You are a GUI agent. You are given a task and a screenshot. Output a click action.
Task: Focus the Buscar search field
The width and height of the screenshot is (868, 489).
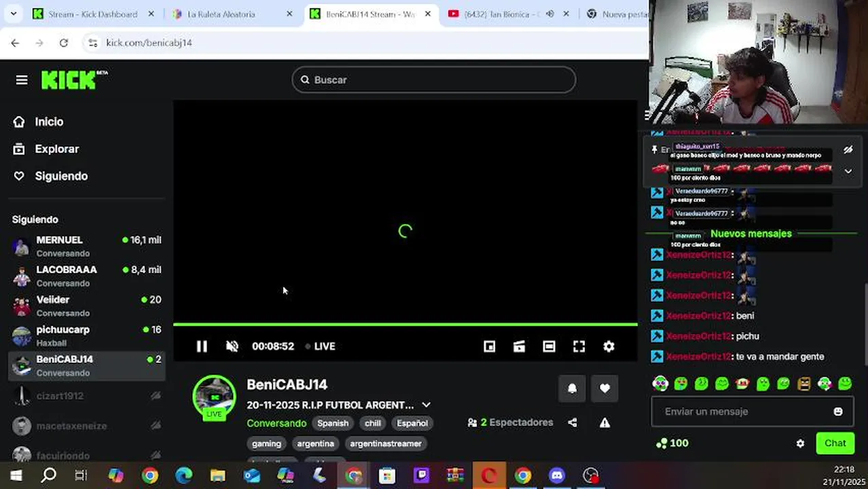[434, 79]
